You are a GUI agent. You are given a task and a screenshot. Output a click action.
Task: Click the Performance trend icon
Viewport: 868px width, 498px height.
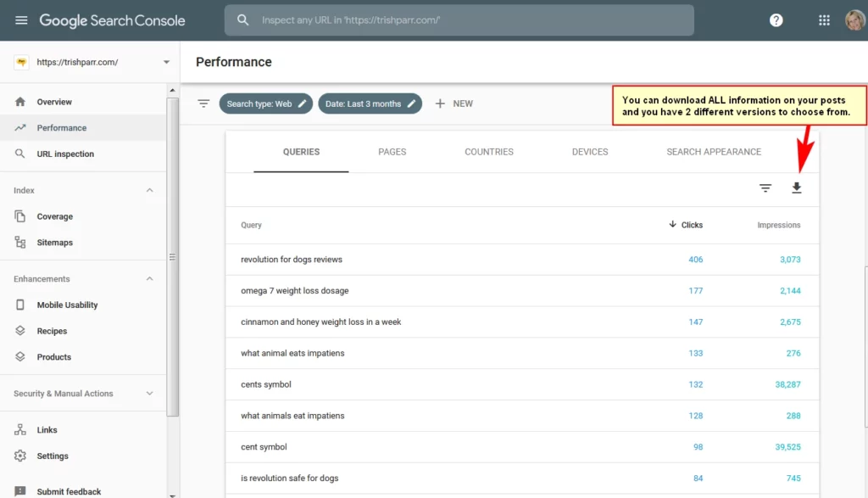pos(20,127)
